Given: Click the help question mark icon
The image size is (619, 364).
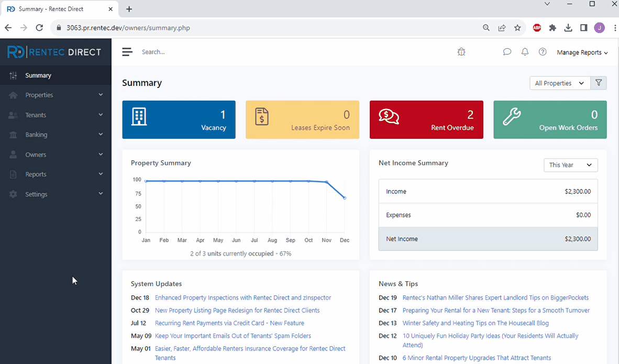Looking at the screenshot, I should pos(543,52).
